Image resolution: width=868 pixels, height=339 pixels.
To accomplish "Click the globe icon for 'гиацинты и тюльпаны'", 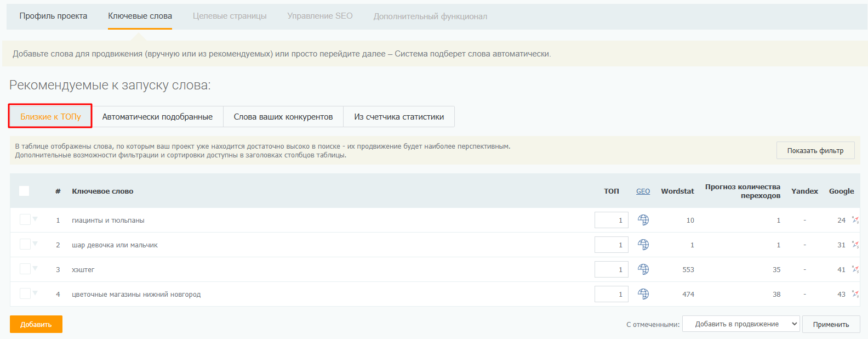I will click(643, 220).
